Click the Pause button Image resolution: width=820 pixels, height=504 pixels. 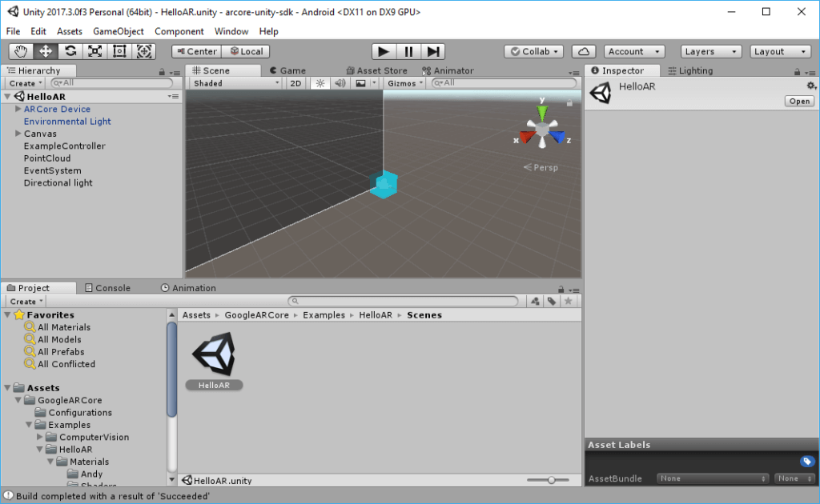408,51
